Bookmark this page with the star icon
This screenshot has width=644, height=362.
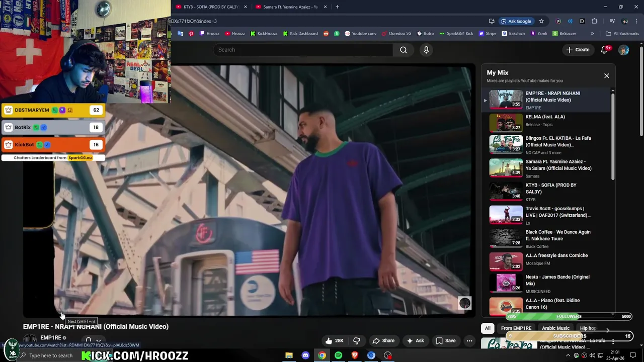click(541, 21)
